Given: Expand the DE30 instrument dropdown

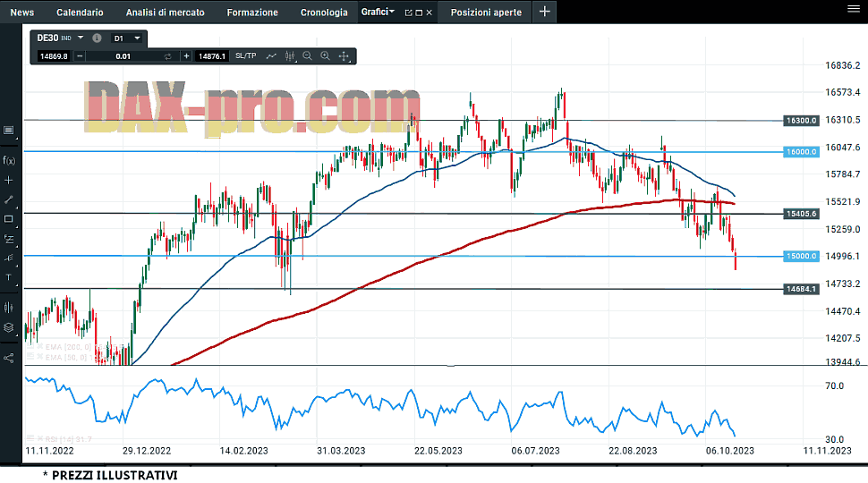Looking at the screenshot, I should click(x=81, y=38).
